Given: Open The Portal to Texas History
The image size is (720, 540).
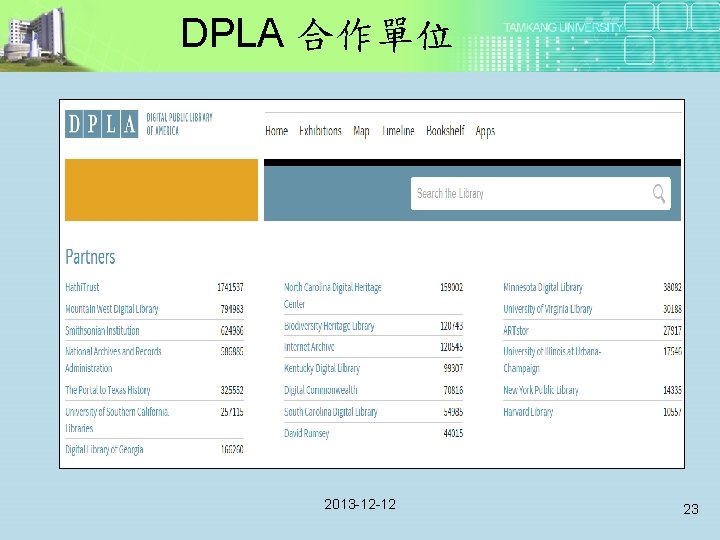Looking at the screenshot, I should coord(108,390).
